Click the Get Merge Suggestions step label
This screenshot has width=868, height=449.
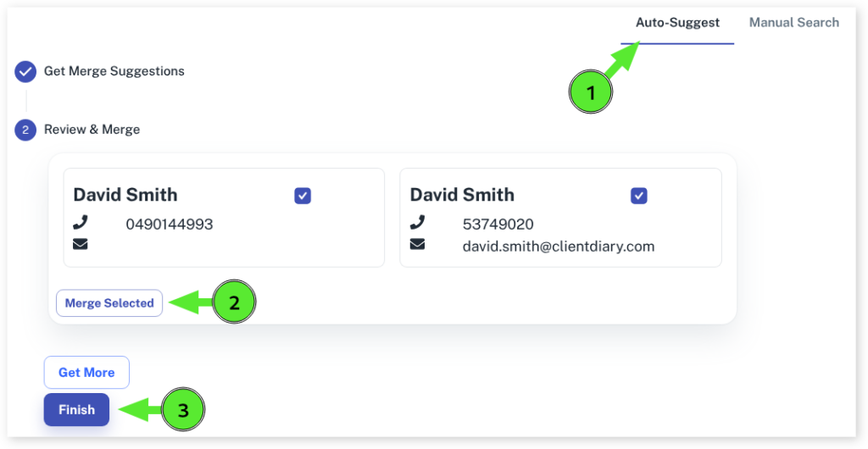point(114,71)
